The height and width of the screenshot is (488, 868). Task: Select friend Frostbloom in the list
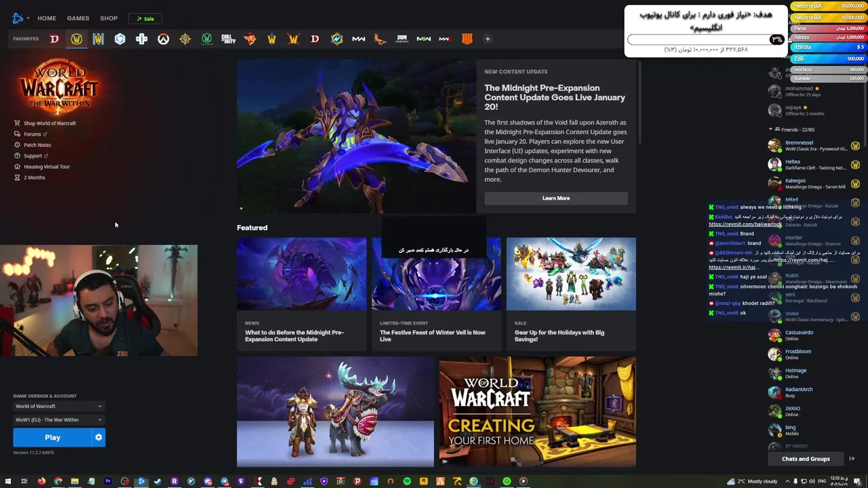pos(814,354)
